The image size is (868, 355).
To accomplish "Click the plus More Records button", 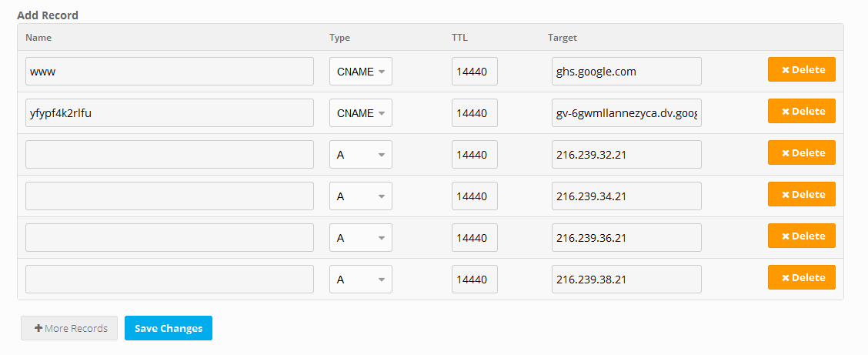I will [69, 328].
